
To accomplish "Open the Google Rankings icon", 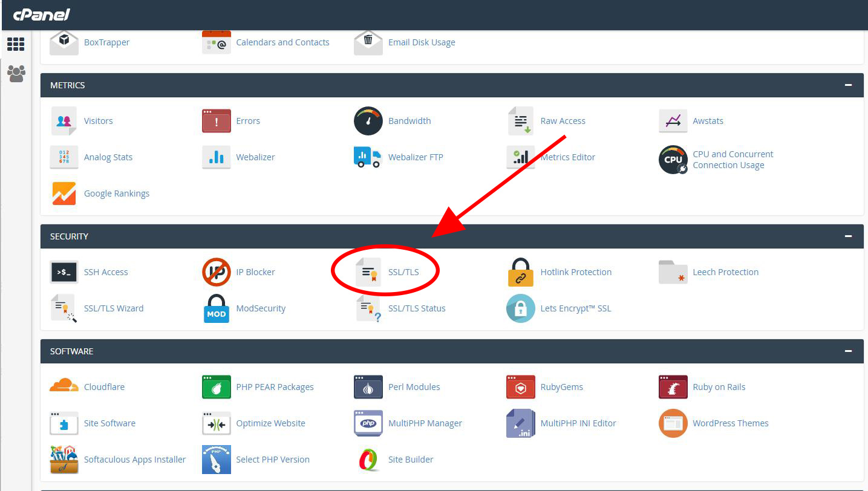I will click(x=64, y=193).
